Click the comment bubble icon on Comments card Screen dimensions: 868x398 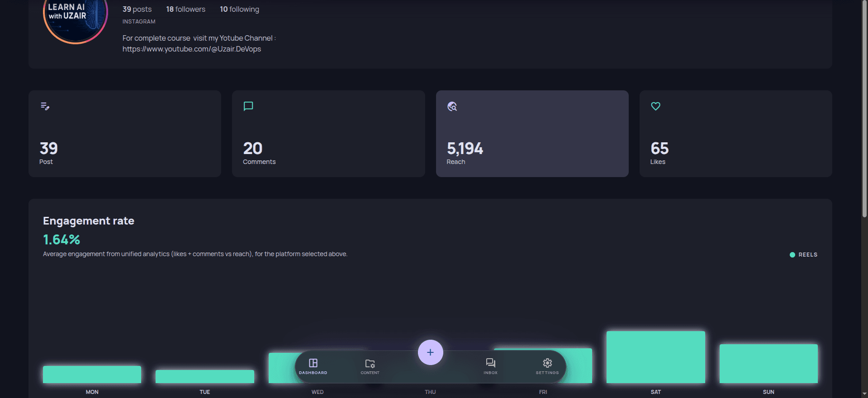click(x=248, y=106)
